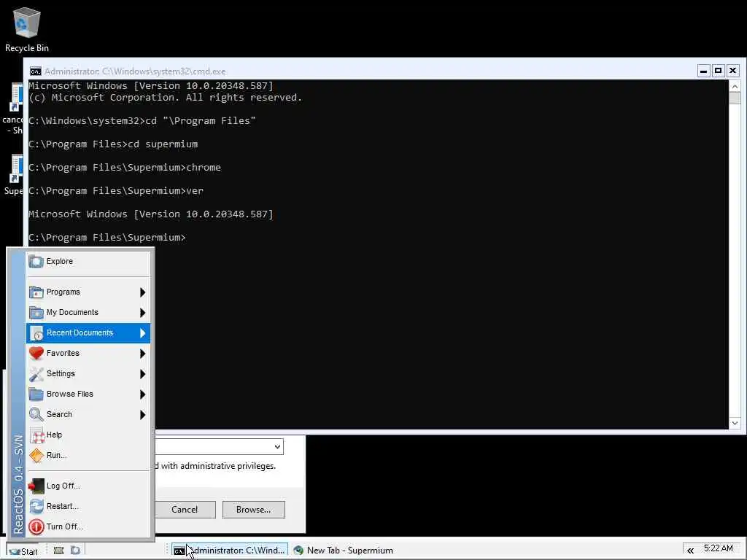Click the Recent Documents clock icon

point(36,332)
